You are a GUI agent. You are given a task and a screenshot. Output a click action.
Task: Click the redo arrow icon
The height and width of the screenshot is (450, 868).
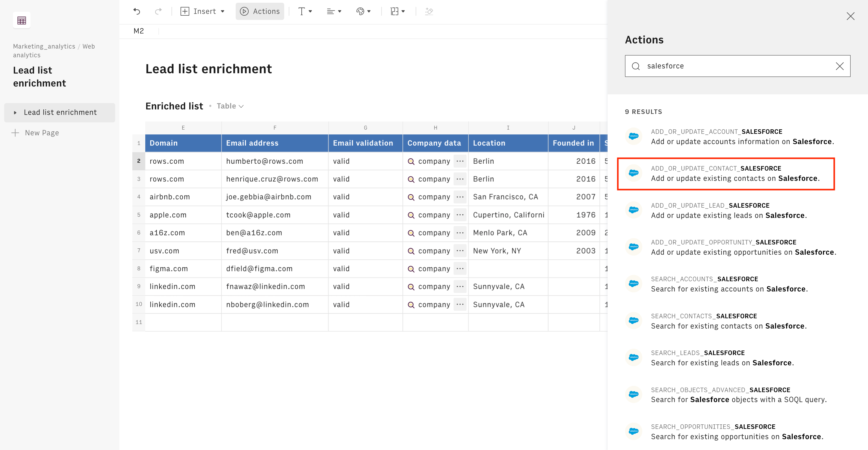158,11
